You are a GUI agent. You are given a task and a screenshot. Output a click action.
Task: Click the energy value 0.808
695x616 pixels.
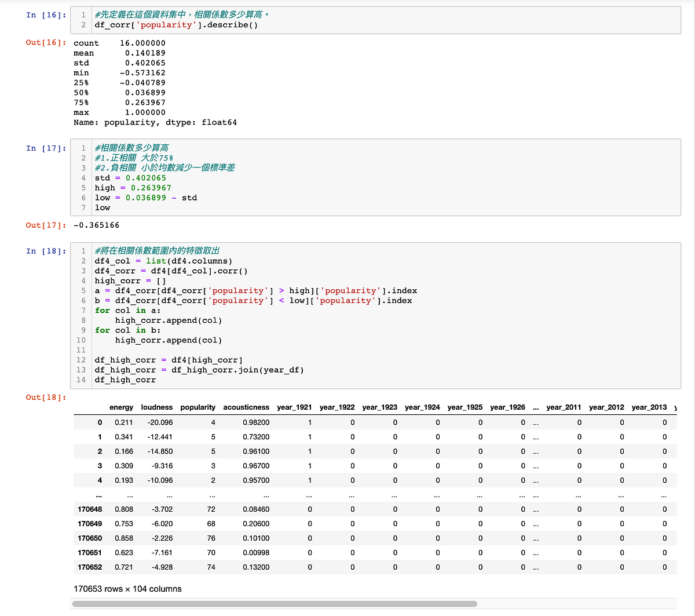(124, 509)
